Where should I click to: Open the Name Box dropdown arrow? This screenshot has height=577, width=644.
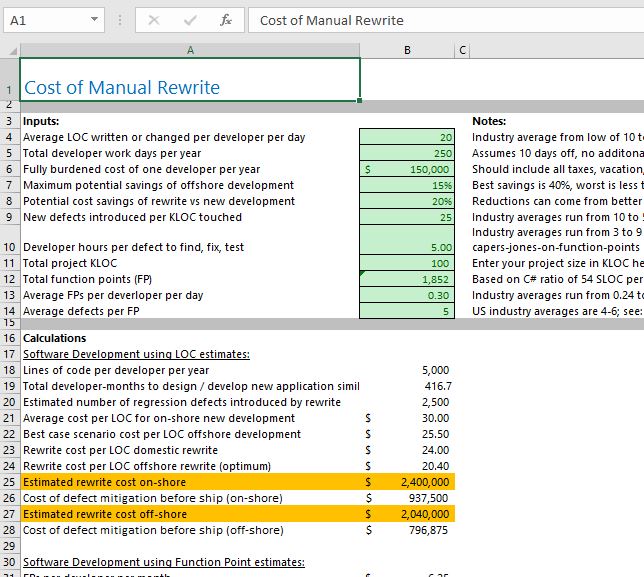click(x=94, y=19)
